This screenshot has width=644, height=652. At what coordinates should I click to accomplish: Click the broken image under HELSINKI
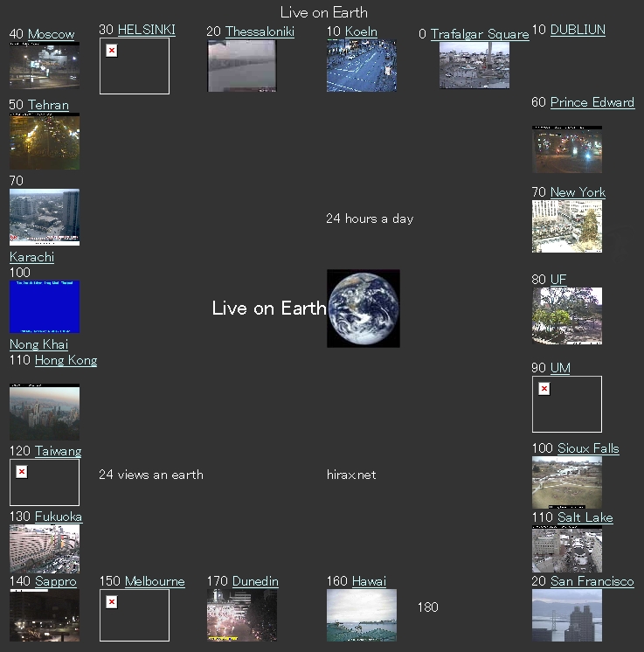point(134,66)
